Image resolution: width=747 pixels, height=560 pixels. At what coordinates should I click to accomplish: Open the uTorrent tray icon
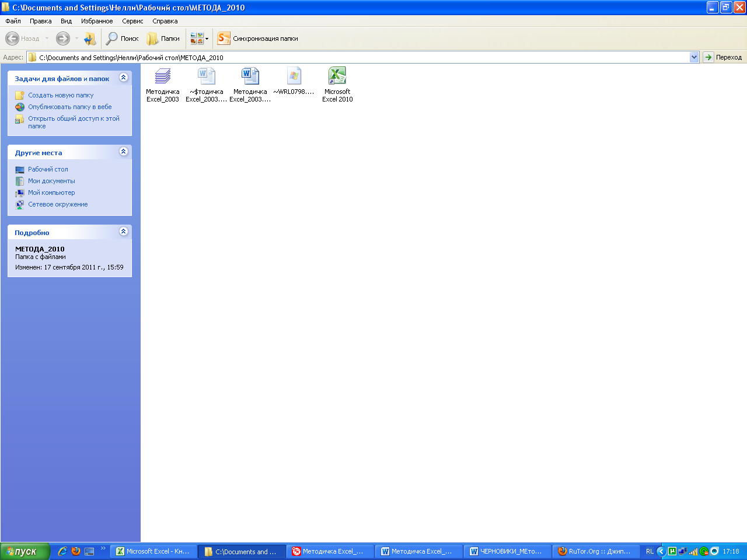click(672, 551)
